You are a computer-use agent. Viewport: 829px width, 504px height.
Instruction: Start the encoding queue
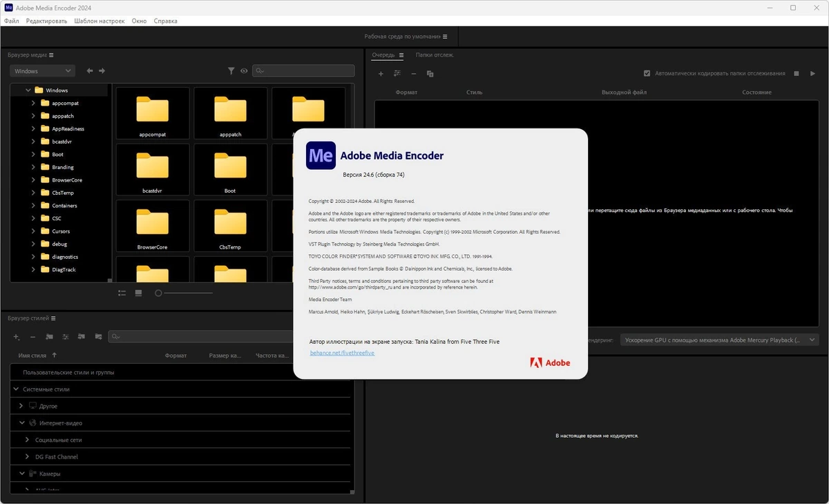(x=812, y=73)
